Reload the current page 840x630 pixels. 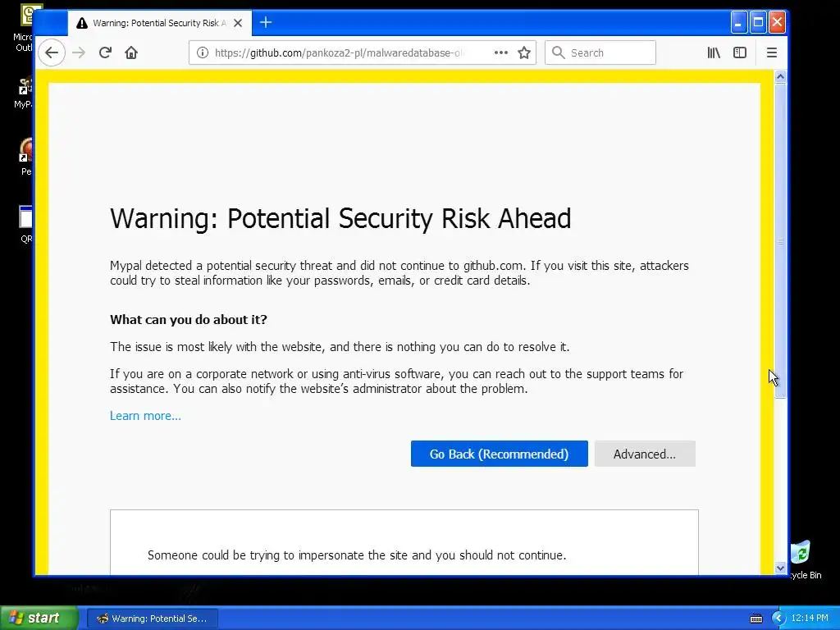tap(105, 52)
